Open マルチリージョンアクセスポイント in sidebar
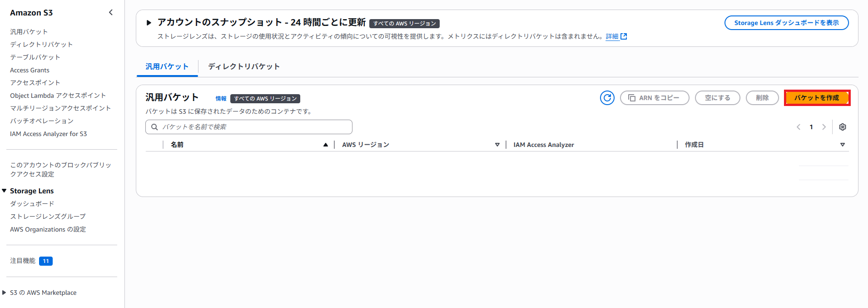The width and height of the screenshot is (868, 308). (60, 108)
